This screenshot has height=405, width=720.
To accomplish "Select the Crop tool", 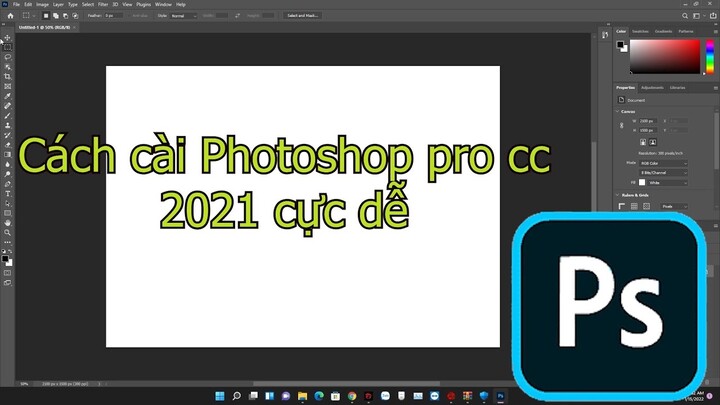I will (7, 77).
